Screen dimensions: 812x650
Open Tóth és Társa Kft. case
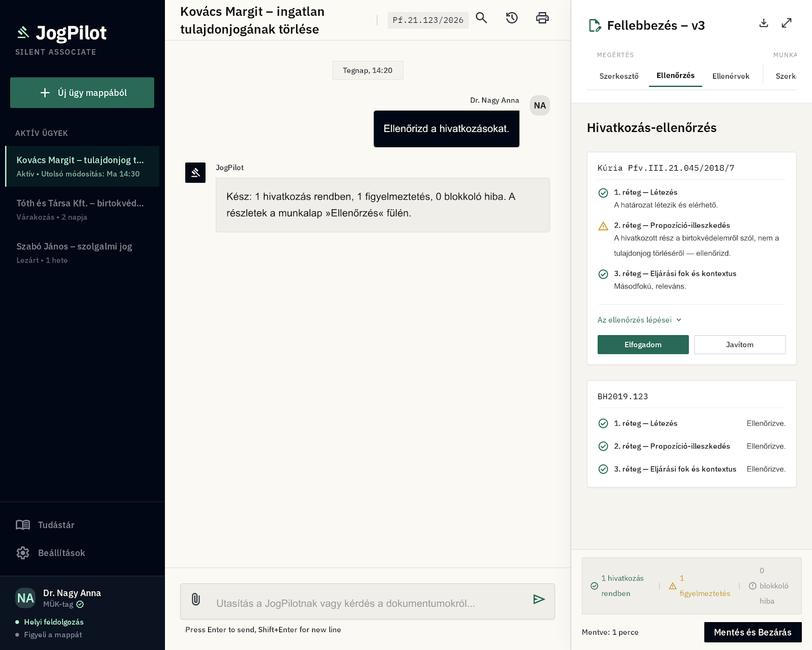click(x=82, y=210)
